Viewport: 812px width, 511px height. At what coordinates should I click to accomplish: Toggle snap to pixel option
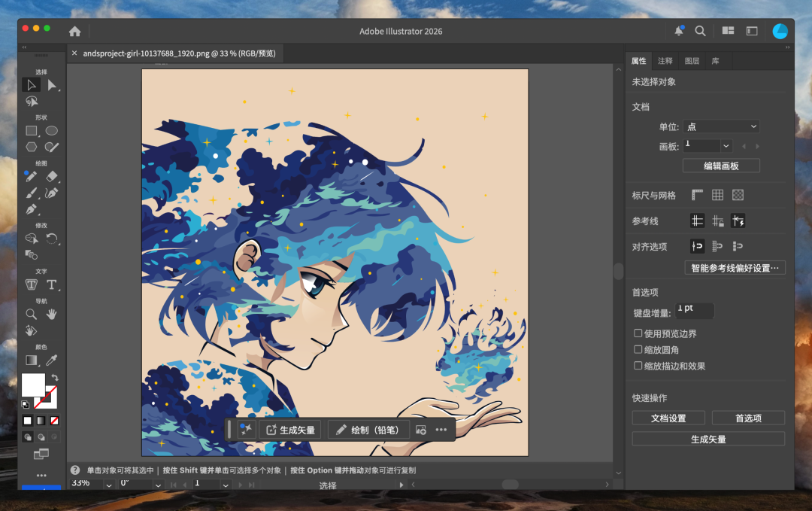click(738, 246)
